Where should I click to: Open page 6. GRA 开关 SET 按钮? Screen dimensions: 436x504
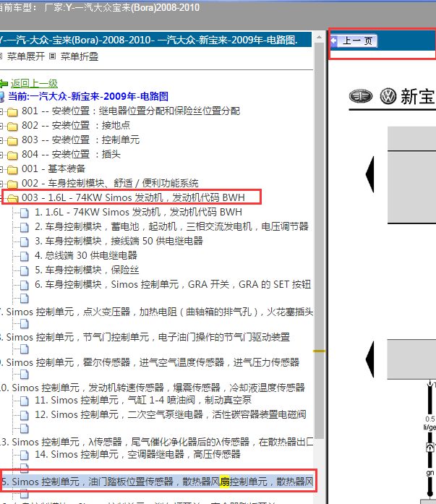(173, 284)
